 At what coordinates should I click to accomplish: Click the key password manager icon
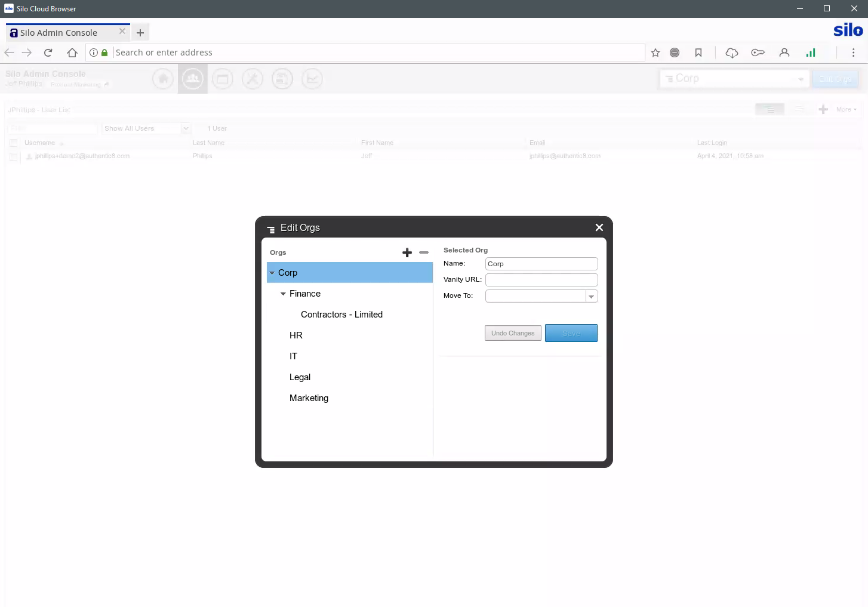(x=758, y=53)
